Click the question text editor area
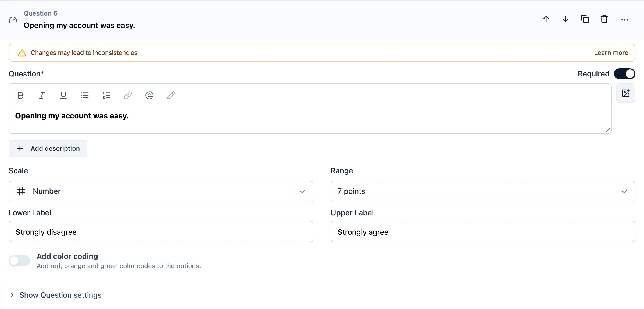Image resolution: width=644 pixels, height=309 pixels. (x=310, y=116)
